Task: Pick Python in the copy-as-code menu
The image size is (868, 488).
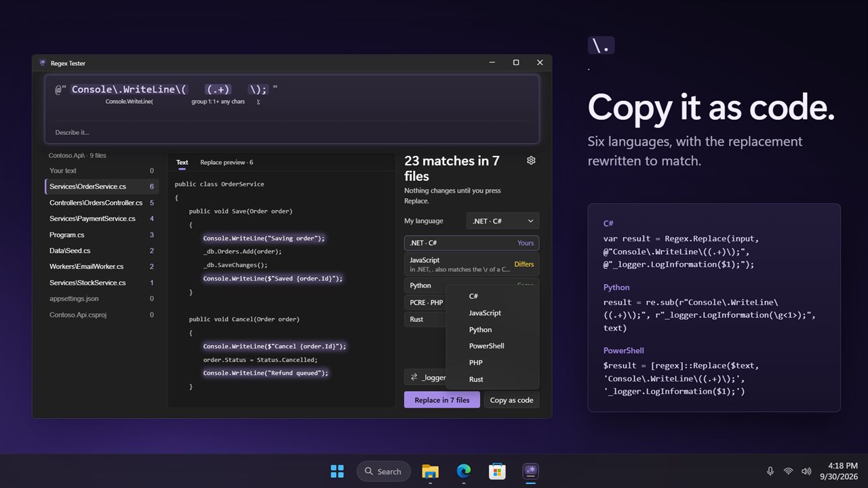Action: (492, 329)
